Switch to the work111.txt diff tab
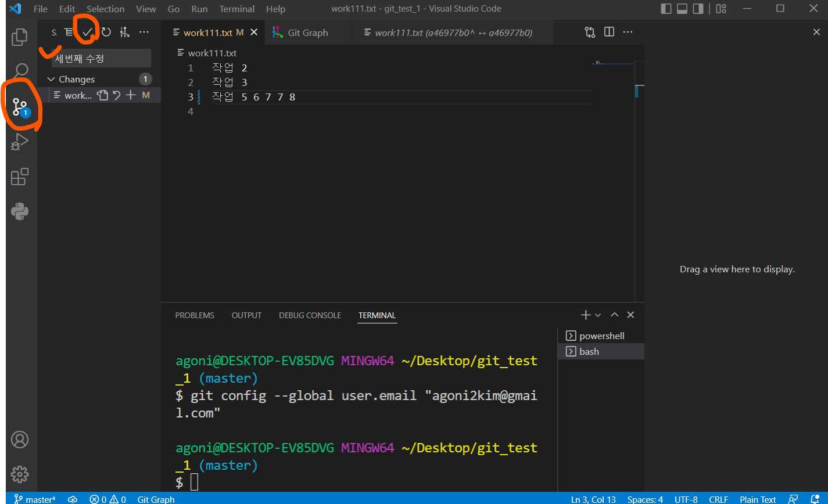Screen dimensions: 828x504 pos(454,33)
